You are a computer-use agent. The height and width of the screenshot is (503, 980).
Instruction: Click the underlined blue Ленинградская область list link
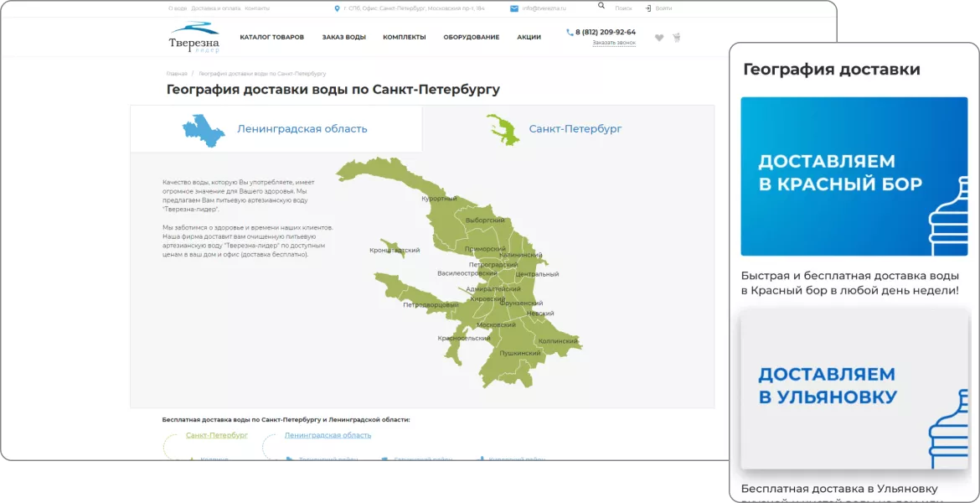click(x=328, y=435)
